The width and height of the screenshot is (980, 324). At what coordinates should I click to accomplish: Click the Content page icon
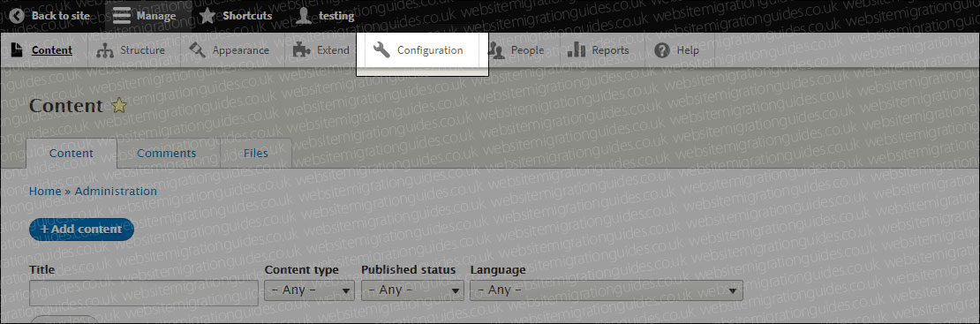17,50
